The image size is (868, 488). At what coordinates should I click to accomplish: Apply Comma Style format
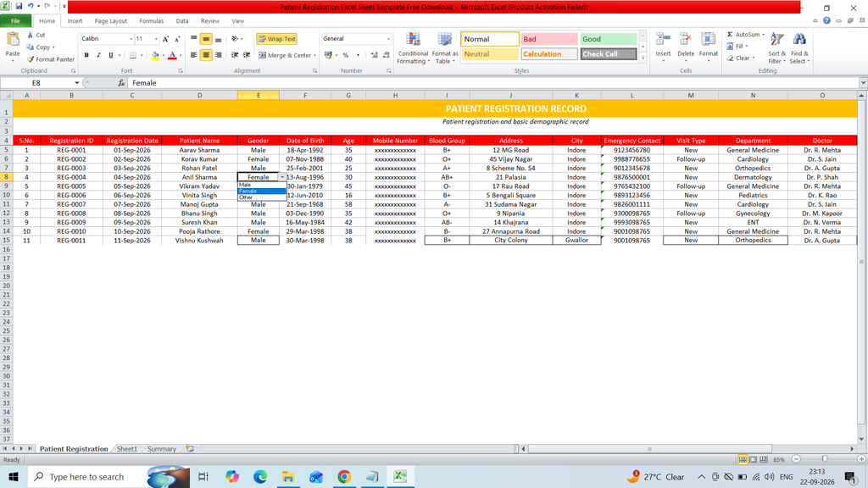click(x=359, y=55)
